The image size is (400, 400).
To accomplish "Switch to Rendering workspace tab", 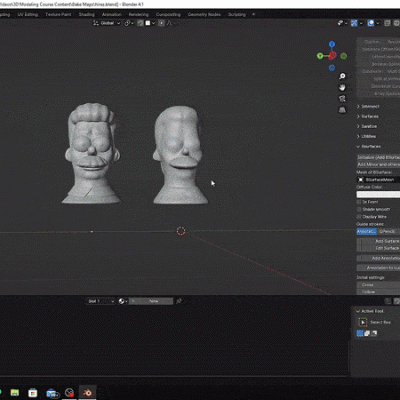I will [x=139, y=14].
